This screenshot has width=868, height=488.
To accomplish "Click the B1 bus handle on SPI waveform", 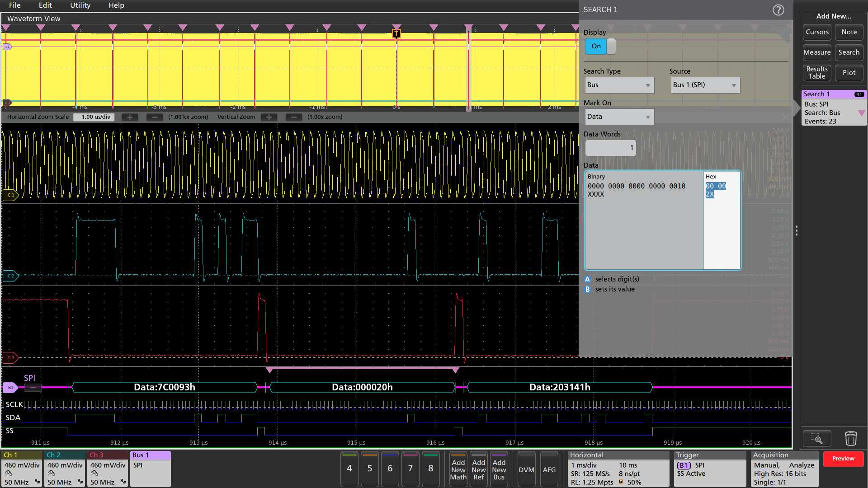I will point(10,387).
